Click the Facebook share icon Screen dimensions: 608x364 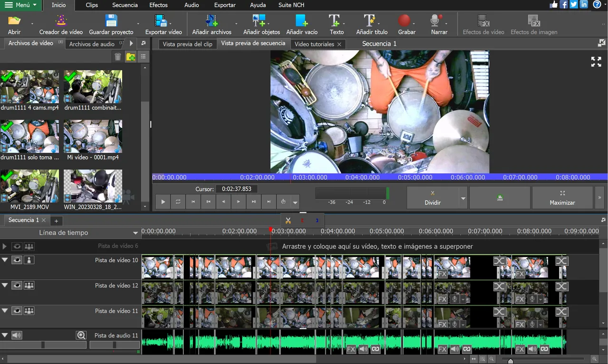564,4
